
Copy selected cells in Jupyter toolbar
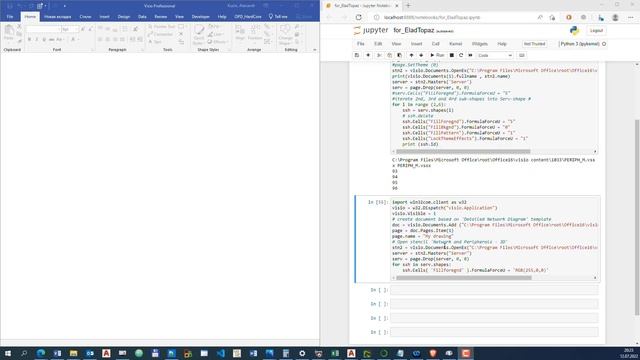pyautogui.click(x=389, y=55)
